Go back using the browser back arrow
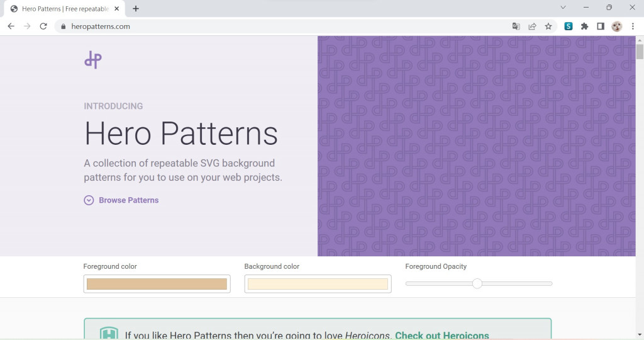Image resolution: width=644 pixels, height=340 pixels. point(11,26)
